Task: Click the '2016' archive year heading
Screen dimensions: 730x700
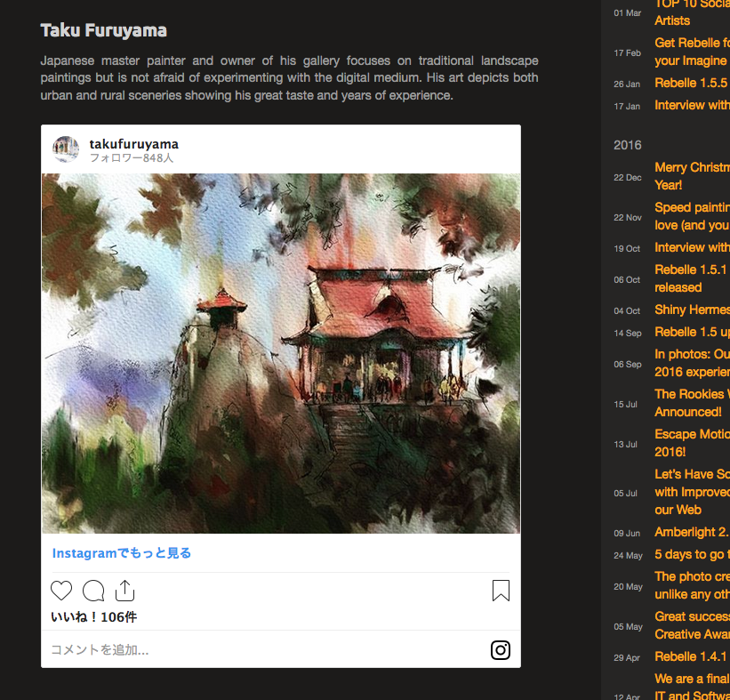Action: 627,145
